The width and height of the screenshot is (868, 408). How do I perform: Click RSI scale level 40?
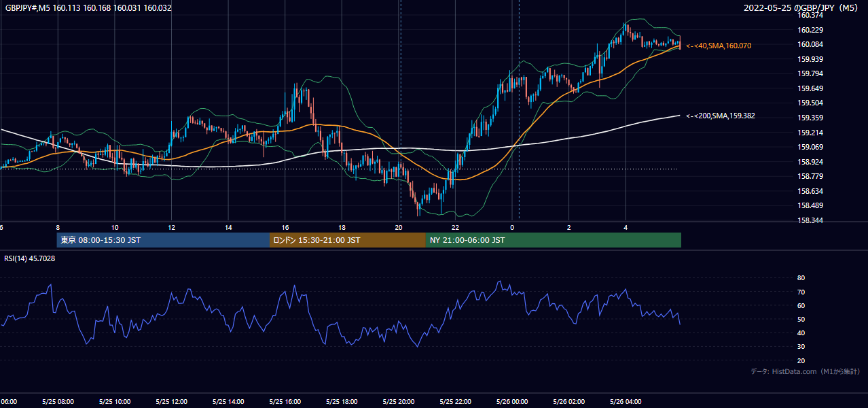click(801, 333)
